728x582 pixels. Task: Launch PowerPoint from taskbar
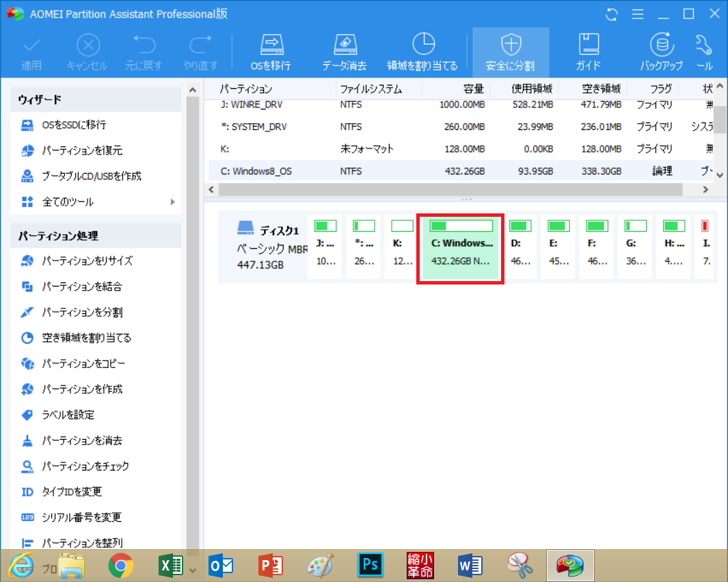pos(270,566)
